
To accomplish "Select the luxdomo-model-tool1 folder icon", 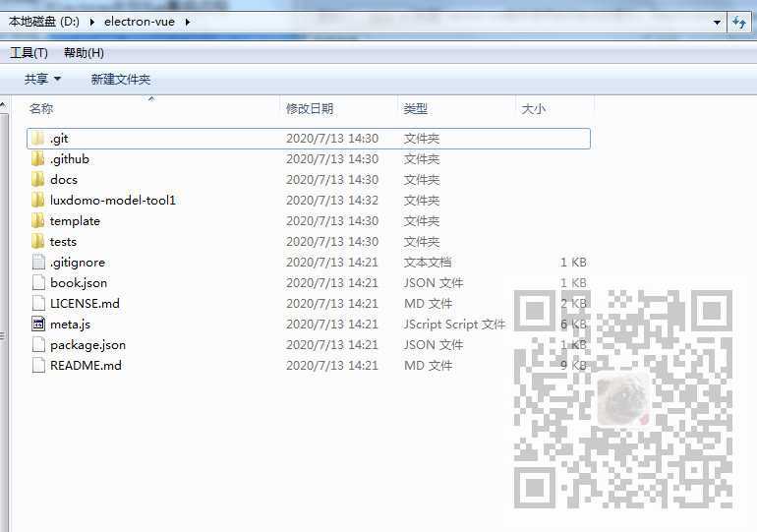I will point(37,201).
